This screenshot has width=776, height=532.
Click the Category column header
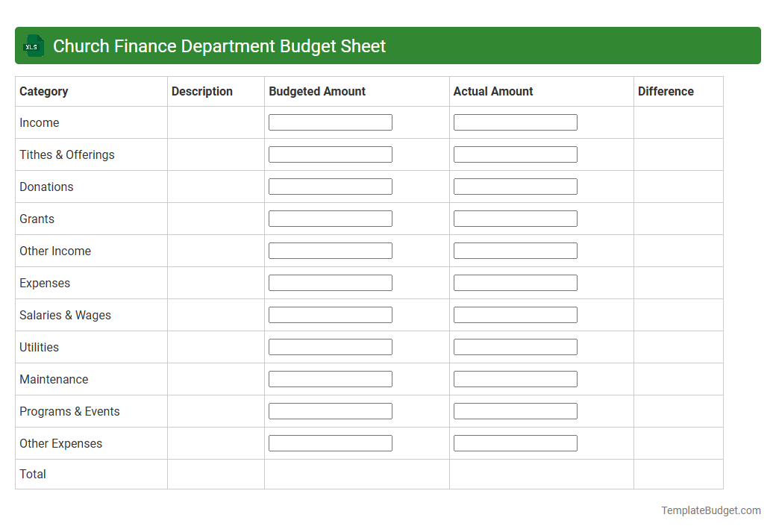point(43,91)
